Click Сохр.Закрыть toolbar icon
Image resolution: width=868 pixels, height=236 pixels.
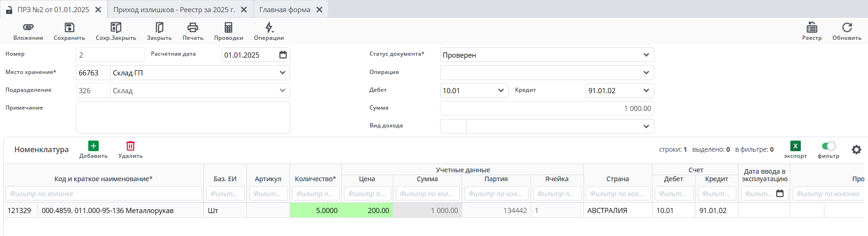click(116, 28)
